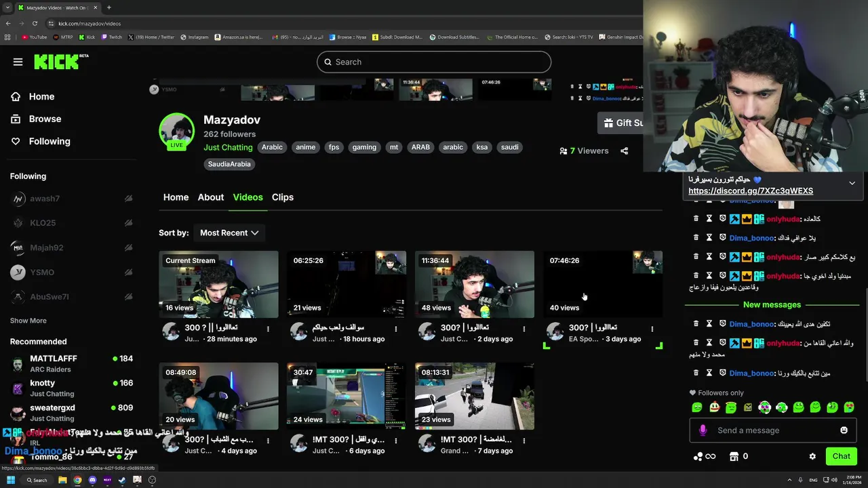Open Browse in the left sidebar

pyautogui.click(x=45, y=119)
